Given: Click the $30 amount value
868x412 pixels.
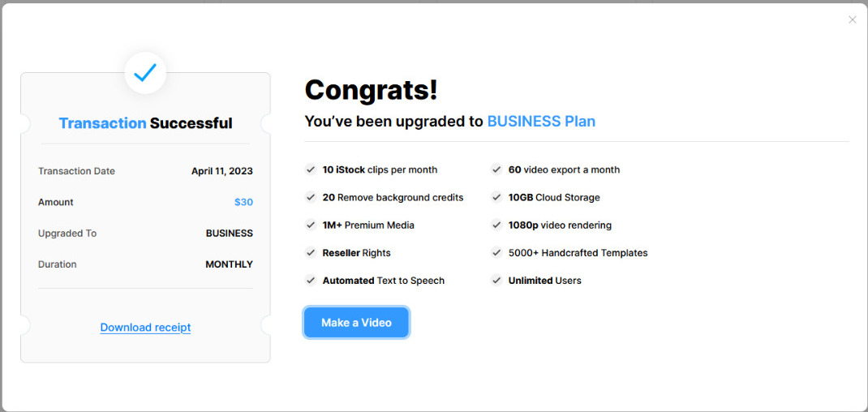Looking at the screenshot, I should click(243, 202).
